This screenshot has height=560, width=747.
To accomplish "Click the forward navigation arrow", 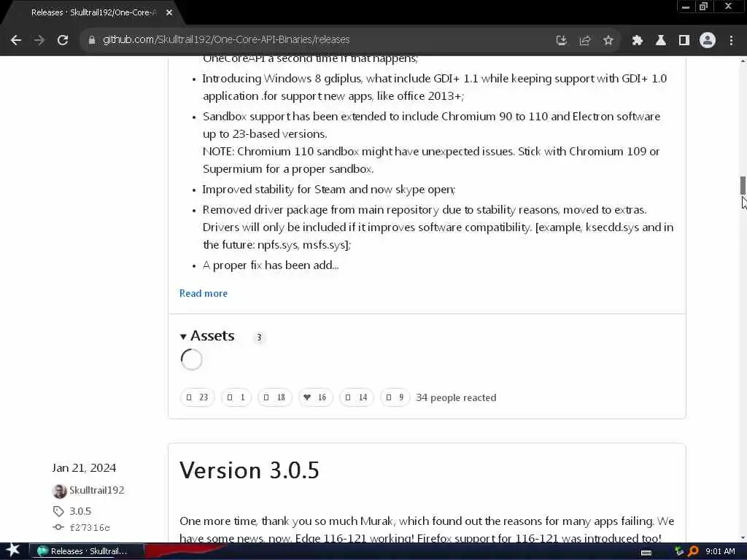I will click(x=39, y=40).
